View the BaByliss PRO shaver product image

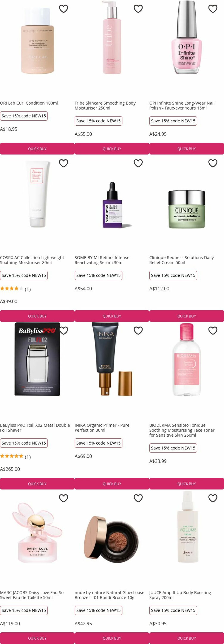tap(37, 359)
